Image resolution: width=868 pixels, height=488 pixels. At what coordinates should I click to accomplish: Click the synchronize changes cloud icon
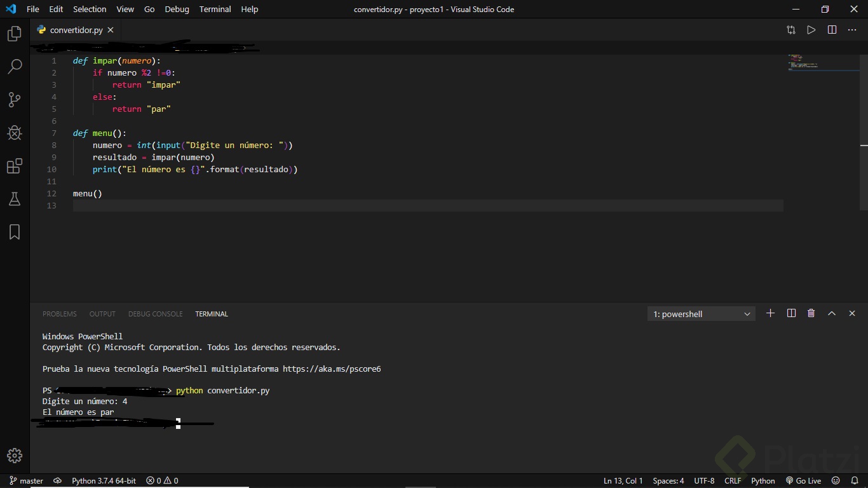[57, 481]
